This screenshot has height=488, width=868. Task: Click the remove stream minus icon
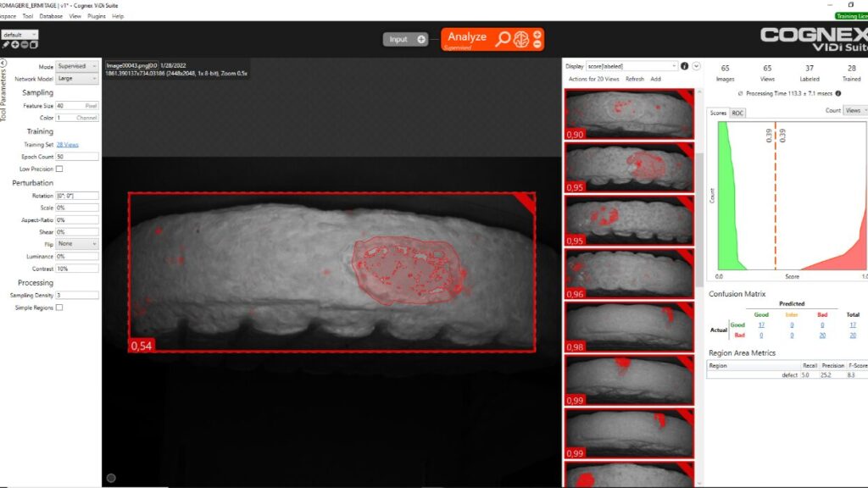point(25,45)
